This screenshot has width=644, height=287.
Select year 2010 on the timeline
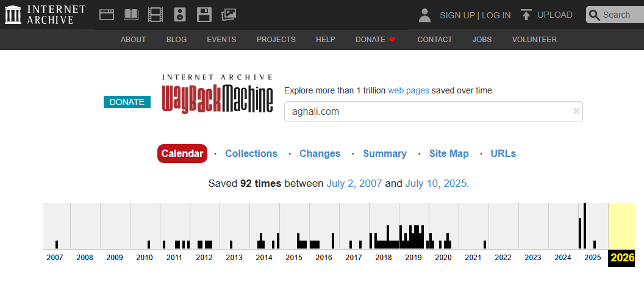pos(145,258)
